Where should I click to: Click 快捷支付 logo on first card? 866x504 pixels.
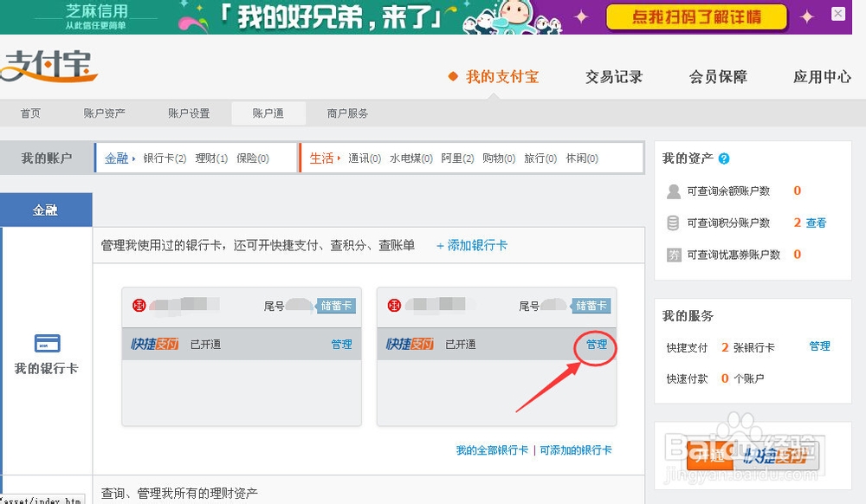(155, 344)
